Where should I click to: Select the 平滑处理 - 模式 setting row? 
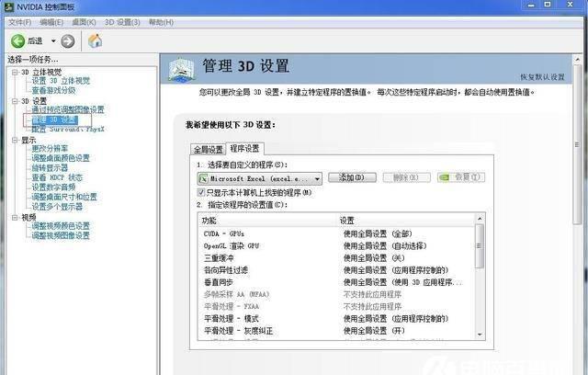(x=336, y=319)
